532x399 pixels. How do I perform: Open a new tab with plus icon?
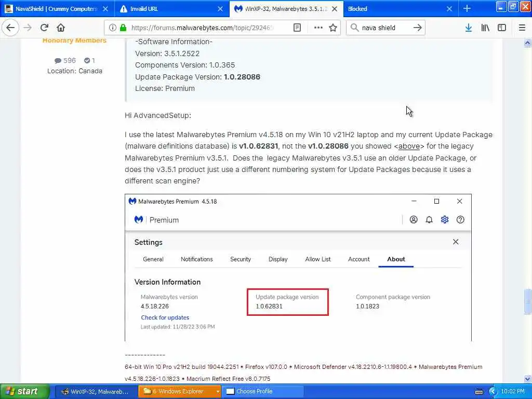tap(467, 8)
